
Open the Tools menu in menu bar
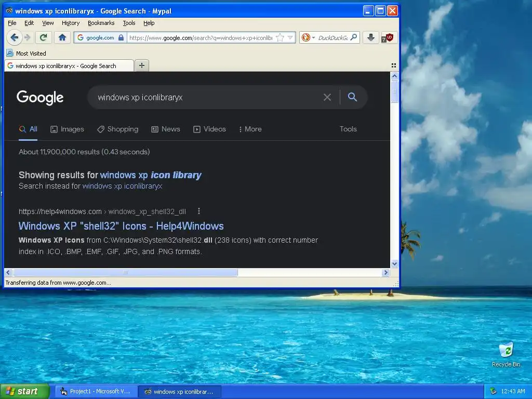click(129, 23)
